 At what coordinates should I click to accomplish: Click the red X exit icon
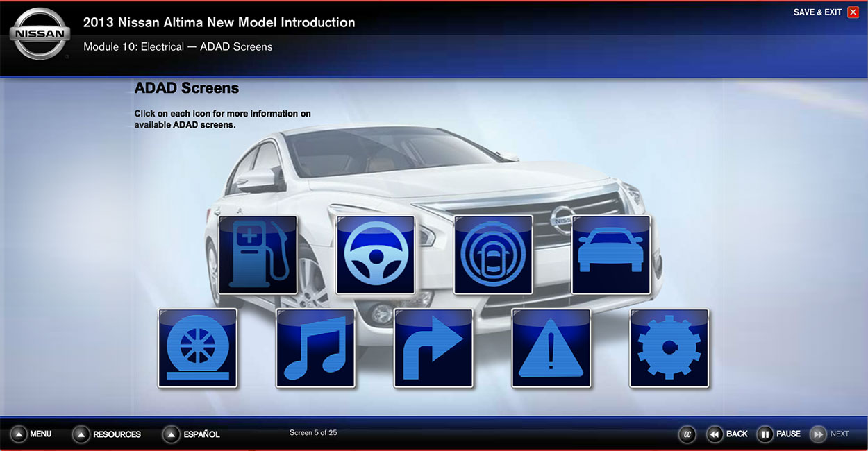(x=853, y=12)
